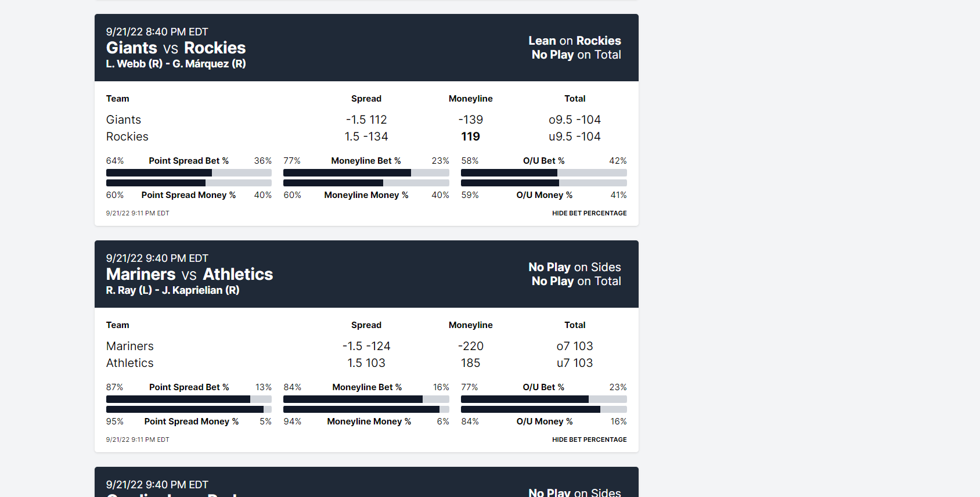The height and width of the screenshot is (497, 980).
Task: Open the Mariners vs Athletics matchup title
Action: click(189, 274)
